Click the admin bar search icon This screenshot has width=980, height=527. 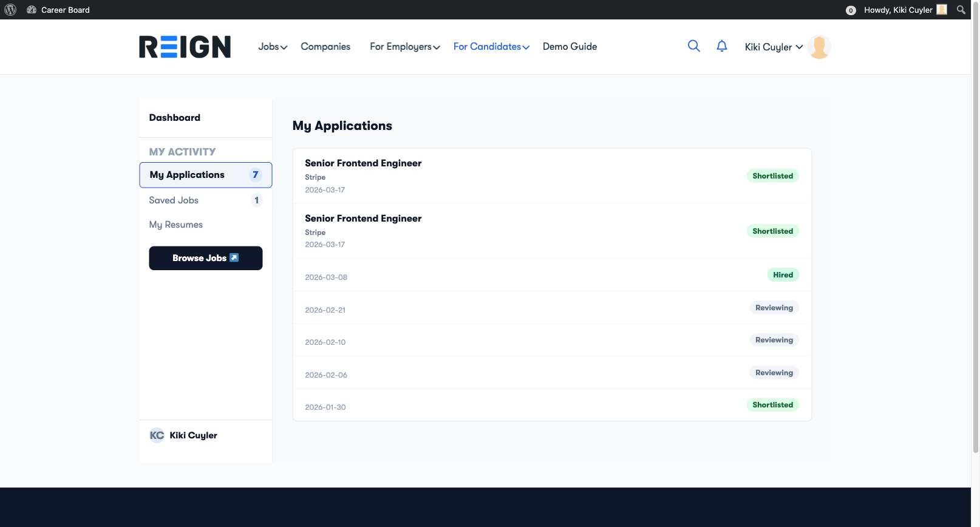[x=961, y=10]
